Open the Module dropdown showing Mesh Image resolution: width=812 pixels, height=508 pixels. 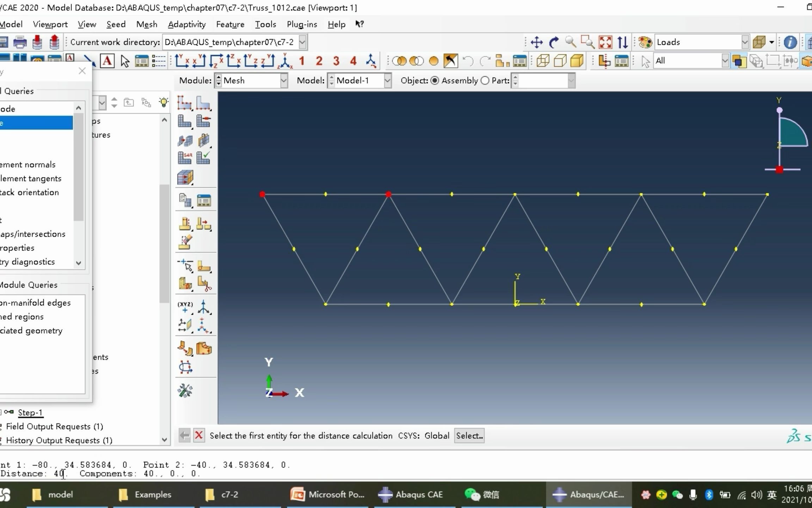pos(284,80)
